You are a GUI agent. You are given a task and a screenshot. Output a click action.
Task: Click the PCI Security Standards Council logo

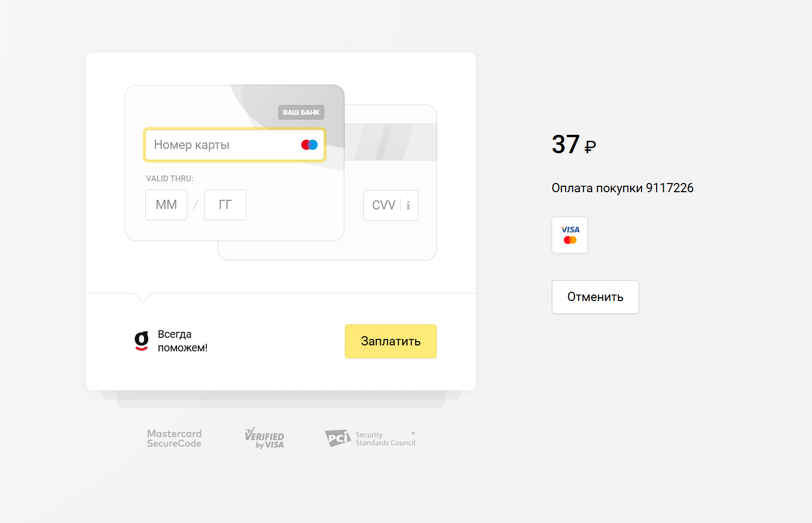tap(370, 438)
